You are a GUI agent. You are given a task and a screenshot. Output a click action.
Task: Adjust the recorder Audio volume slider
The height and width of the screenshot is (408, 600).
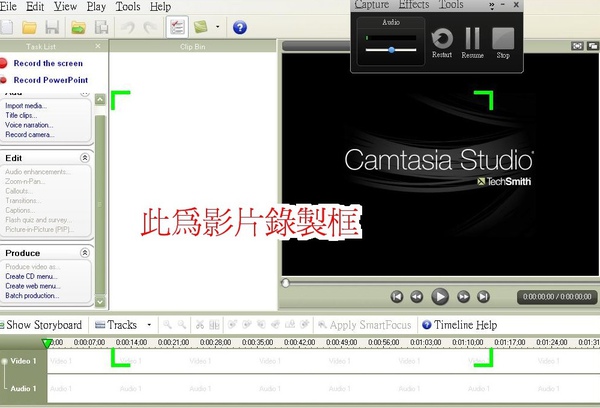tap(391, 50)
